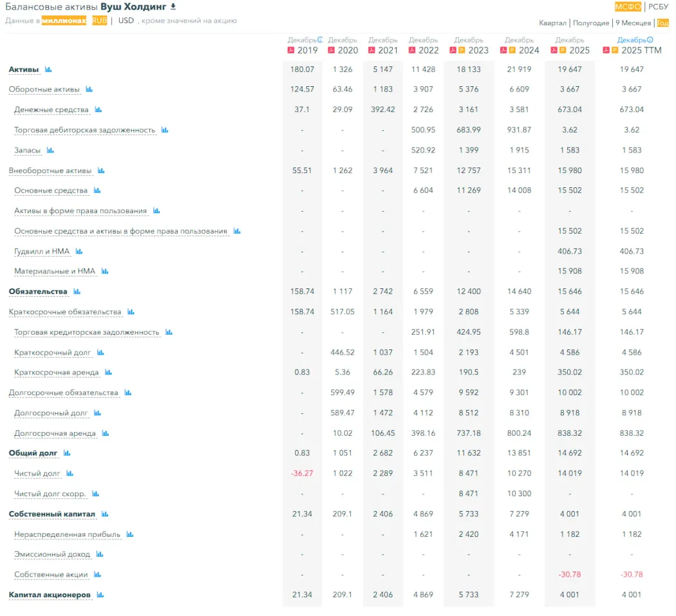Select the 9 Месяцев period tab
This screenshot has width=676, height=616.
pos(633,23)
